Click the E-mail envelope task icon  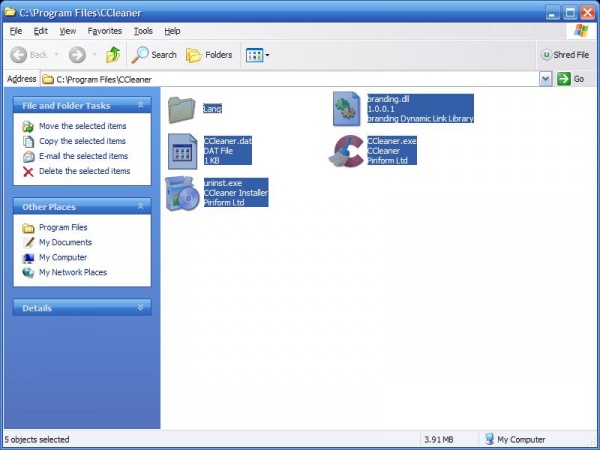[x=28, y=157]
